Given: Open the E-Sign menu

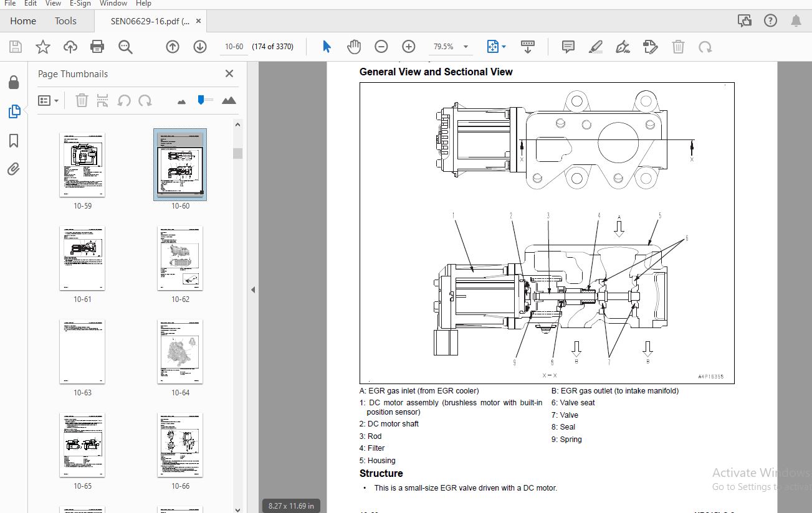Looking at the screenshot, I should [x=80, y=3].
